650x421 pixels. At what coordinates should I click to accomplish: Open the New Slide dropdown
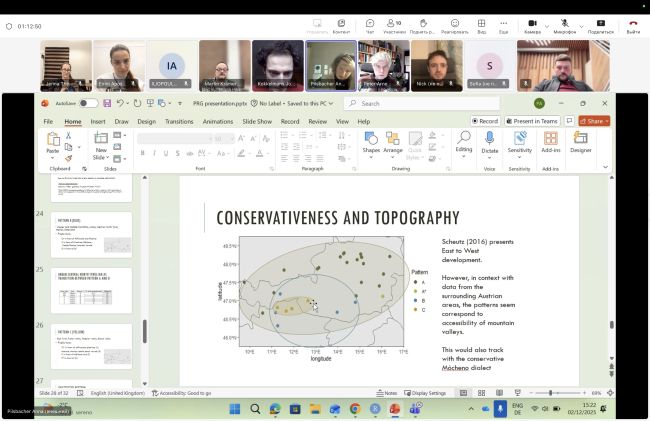(x=101, y=156)
